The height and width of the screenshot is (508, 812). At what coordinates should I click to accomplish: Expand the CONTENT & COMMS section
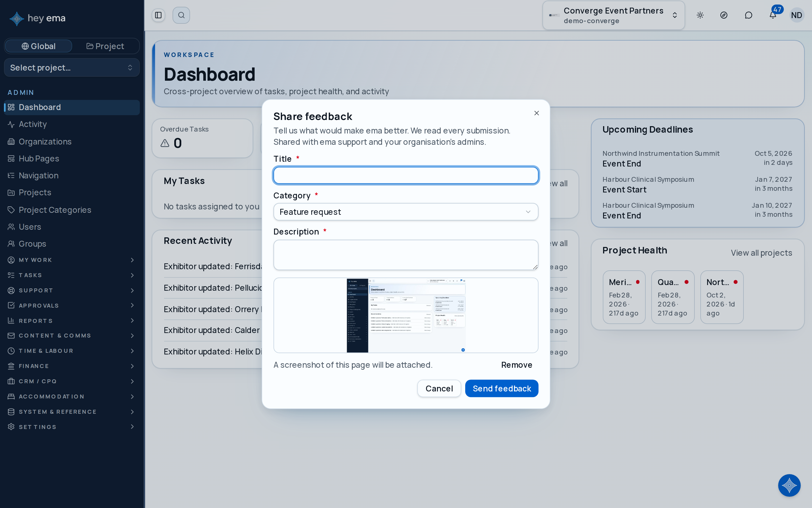click(71, 336)
